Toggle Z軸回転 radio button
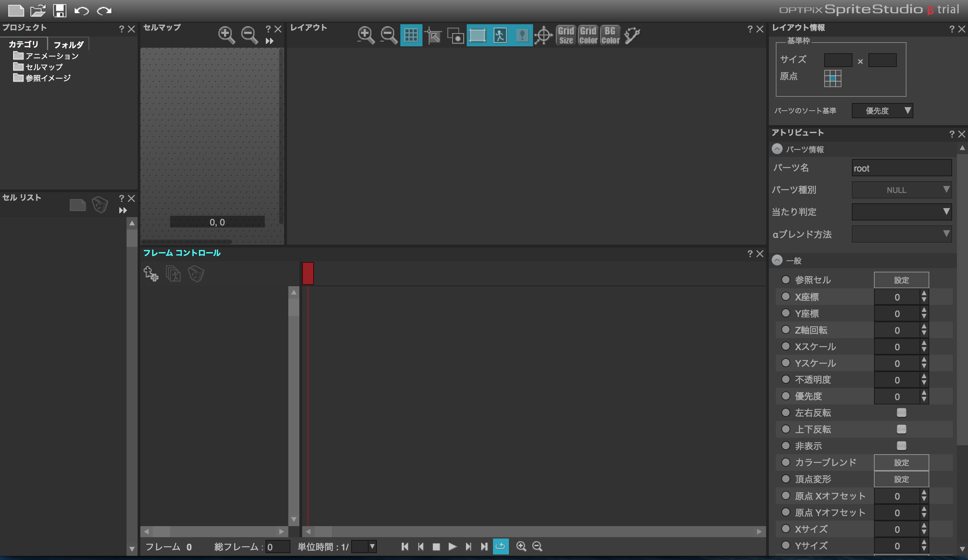The image size is (968, 560). point(786,329)
